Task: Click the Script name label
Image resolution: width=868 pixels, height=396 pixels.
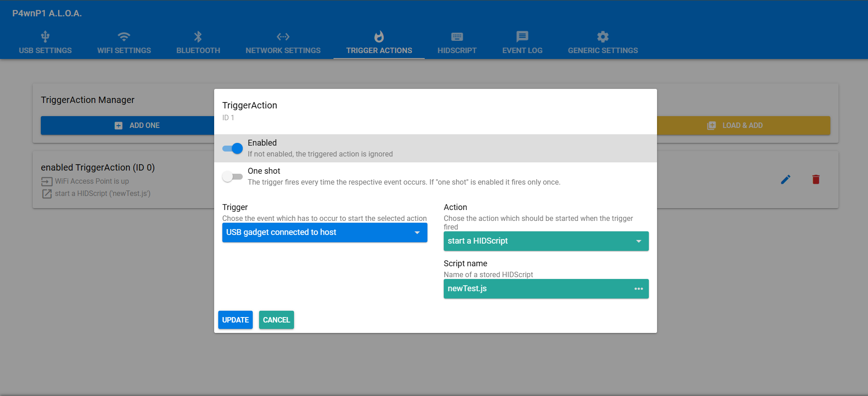Action: pos(466,264)
